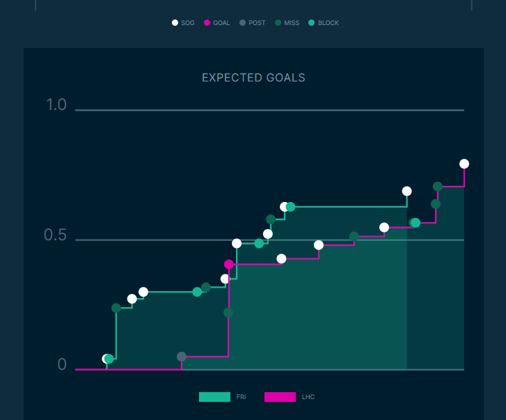Click the teal BLOCK legend dot
The image size is (506, 420).
click(312, 23)
